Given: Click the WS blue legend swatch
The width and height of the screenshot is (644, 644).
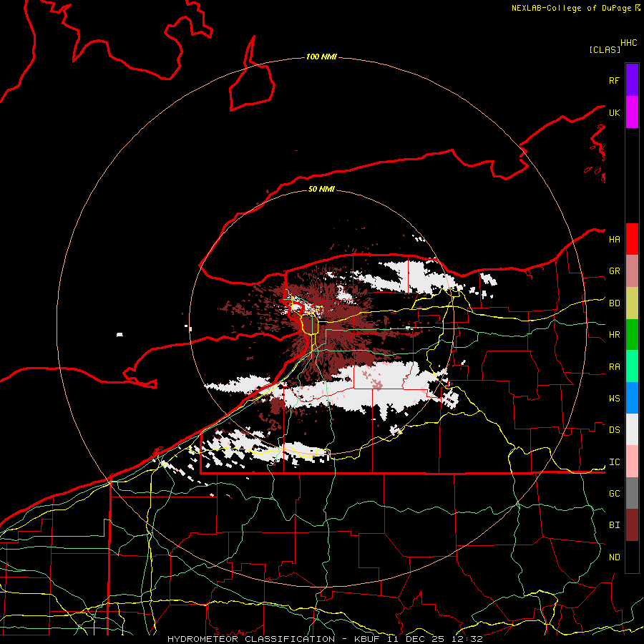Looking at the screenshot, I should 632,398.
